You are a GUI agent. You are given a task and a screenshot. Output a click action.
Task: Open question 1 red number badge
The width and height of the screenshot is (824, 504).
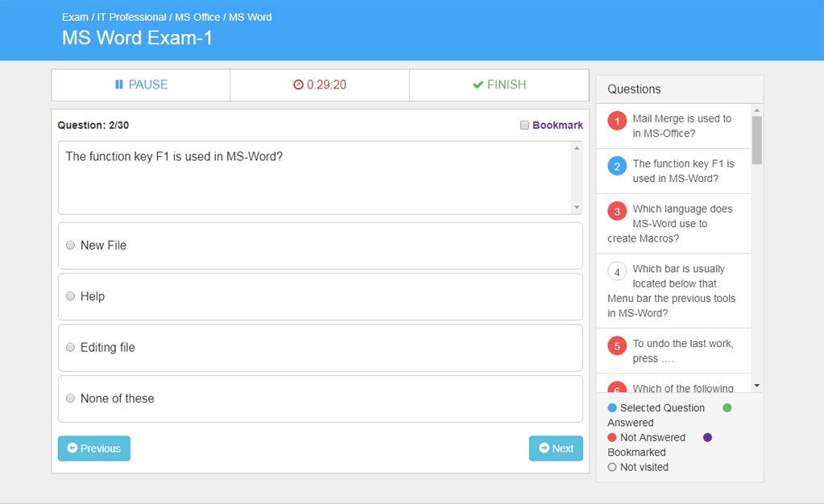617,121
